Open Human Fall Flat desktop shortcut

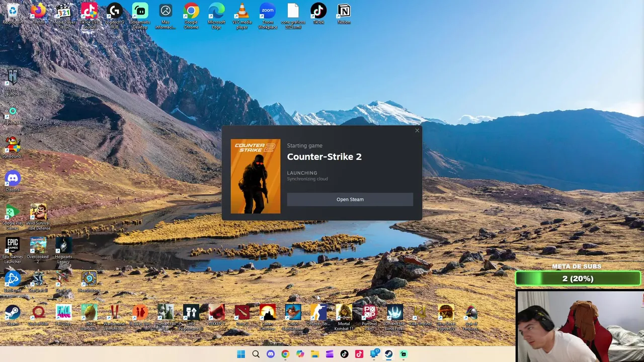(x=166, y=318)
